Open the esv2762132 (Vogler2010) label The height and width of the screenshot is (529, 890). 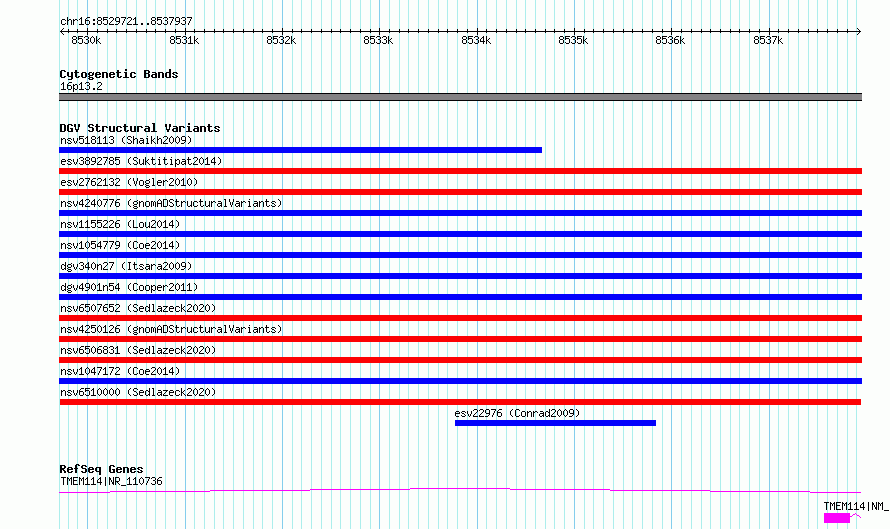point(129,182)
